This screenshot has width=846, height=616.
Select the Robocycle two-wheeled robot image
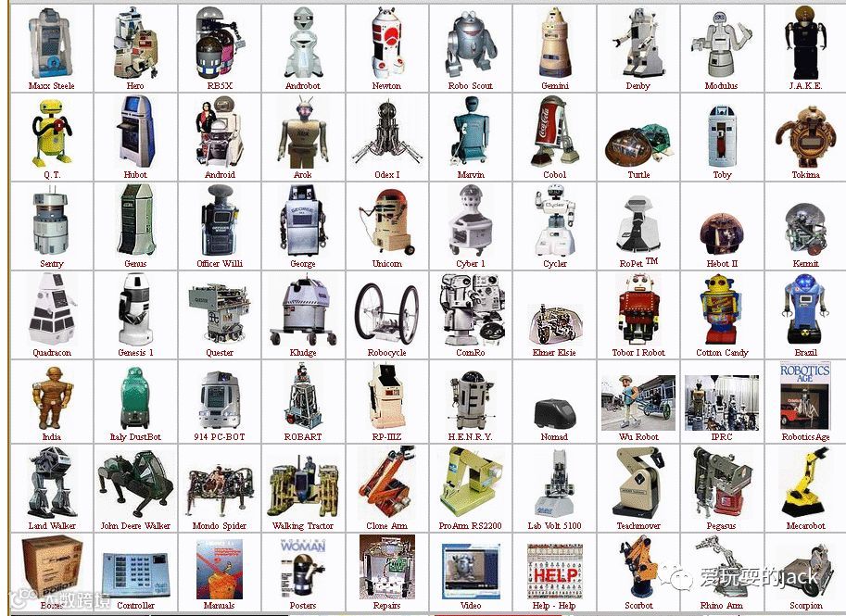click(386, 313)
